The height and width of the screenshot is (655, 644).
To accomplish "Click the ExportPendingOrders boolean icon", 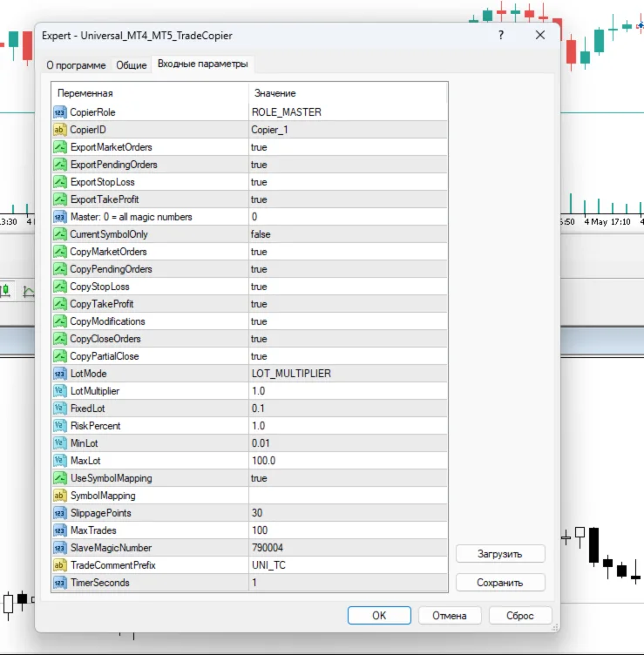I will click(60, 165).
